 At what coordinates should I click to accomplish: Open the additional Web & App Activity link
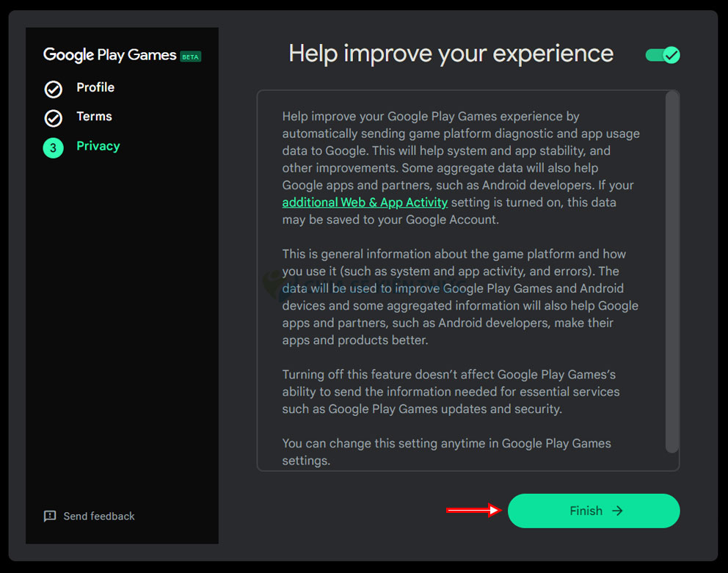point(365,202)
